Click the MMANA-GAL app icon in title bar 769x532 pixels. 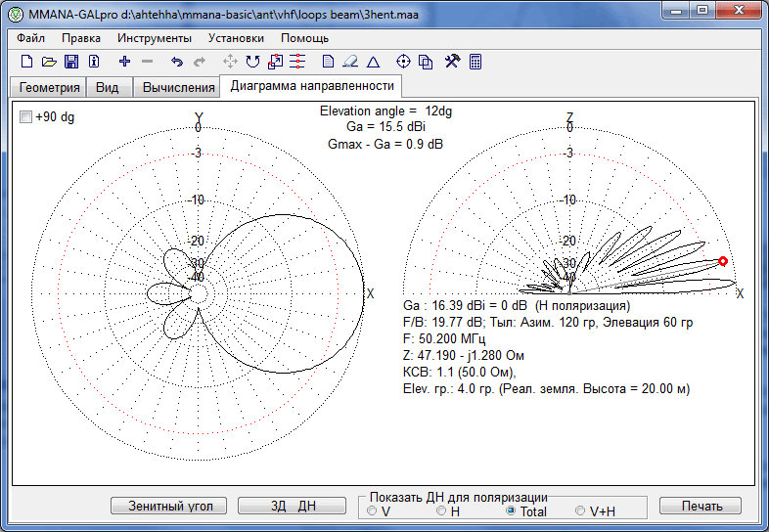[x=16, y=15]
